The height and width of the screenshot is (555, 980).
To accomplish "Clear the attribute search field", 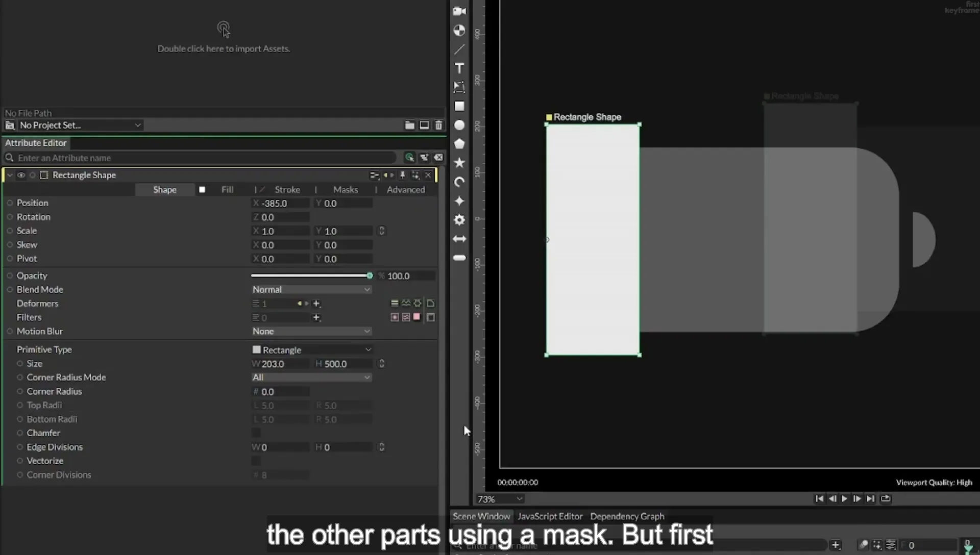I will [438, 158].
